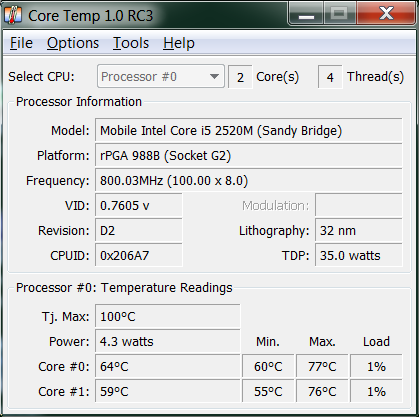This screenshot has width=419, height=417.
Task: Open the Tools menu
Action: 131,43
